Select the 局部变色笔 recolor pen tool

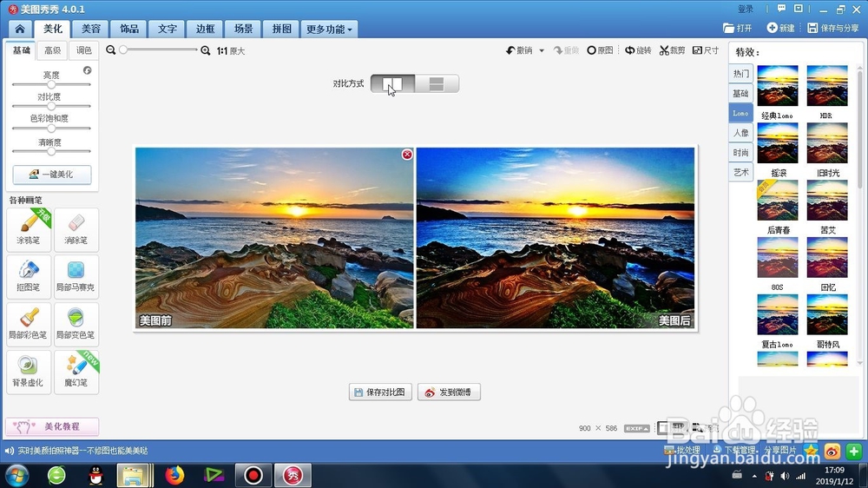click(x=76, y=324)
